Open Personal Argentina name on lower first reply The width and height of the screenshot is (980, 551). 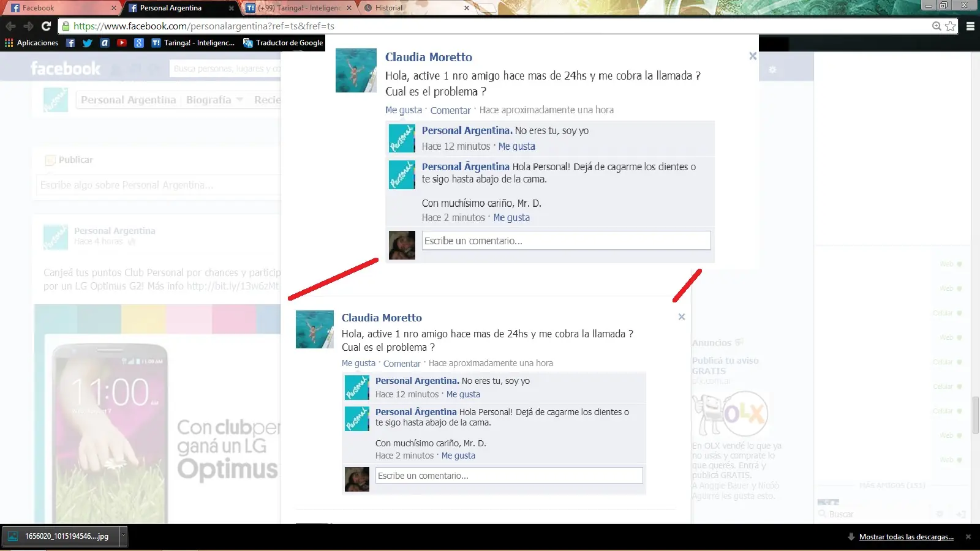click(x=417, y=381)
